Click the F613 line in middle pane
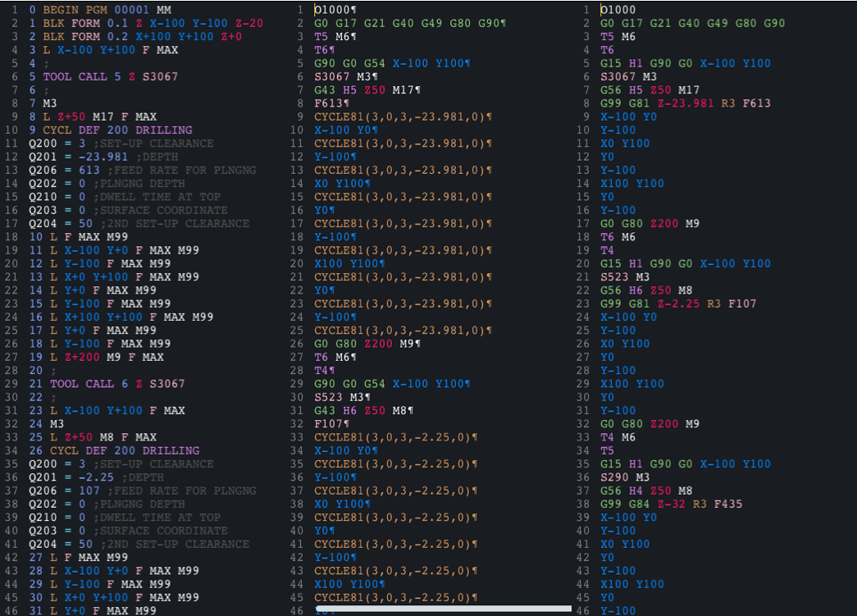Viewport: 857px width, 616px height. 330,103
